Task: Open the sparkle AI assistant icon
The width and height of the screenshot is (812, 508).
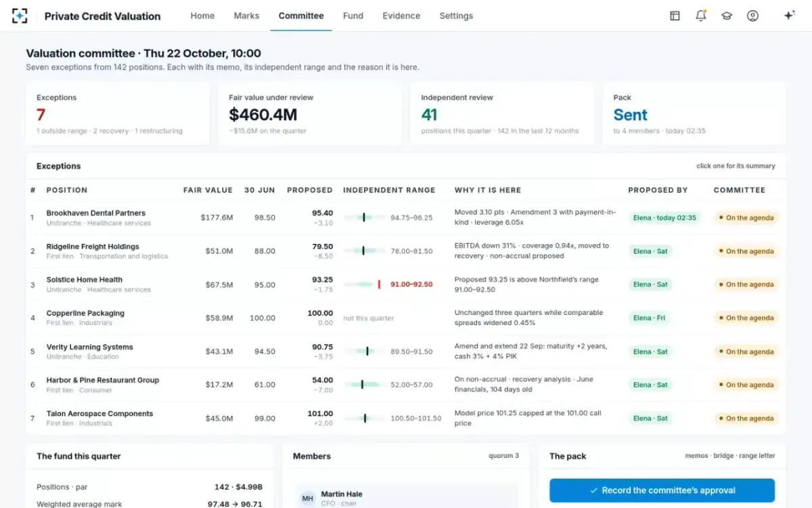Action: click(x=789, y=16)
